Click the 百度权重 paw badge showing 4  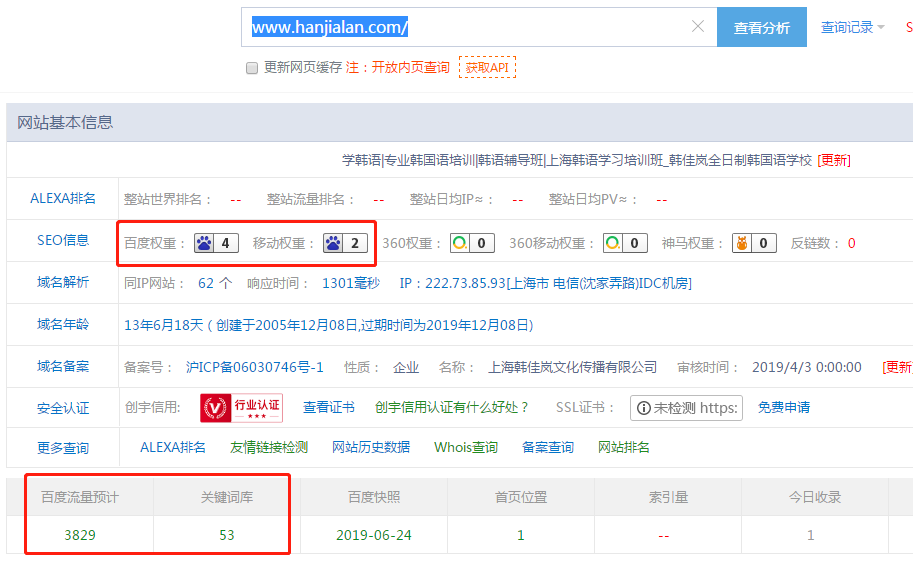pos(217,243)
